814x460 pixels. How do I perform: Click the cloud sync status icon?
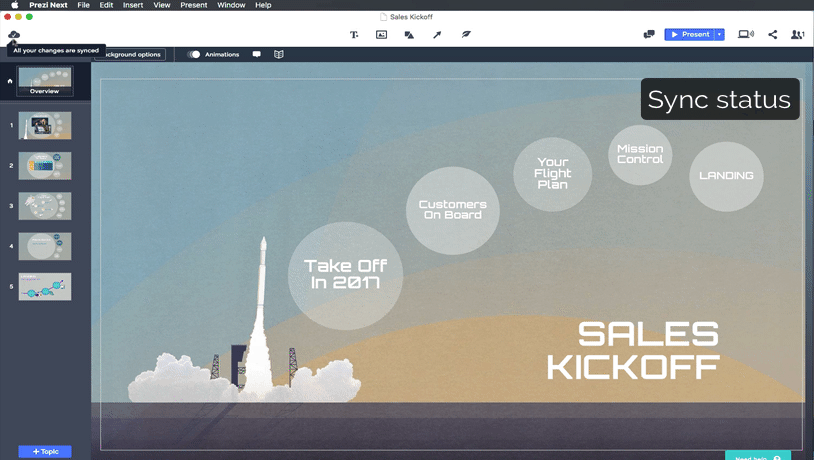pyautogui.click(x=14, y=35)
